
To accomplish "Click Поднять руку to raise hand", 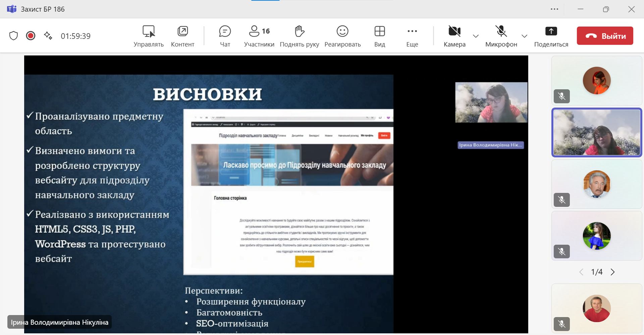I will click(299, 36).
